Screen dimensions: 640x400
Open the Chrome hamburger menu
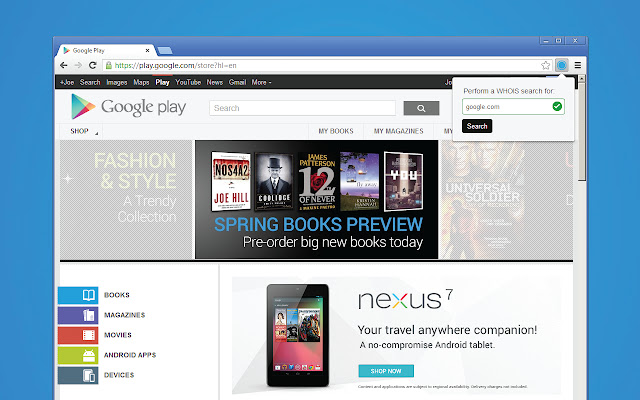pyautogui.click(x=578, y=65)
